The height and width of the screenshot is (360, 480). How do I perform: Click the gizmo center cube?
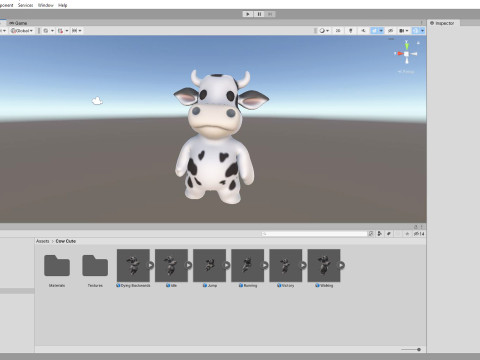(407, 54)
